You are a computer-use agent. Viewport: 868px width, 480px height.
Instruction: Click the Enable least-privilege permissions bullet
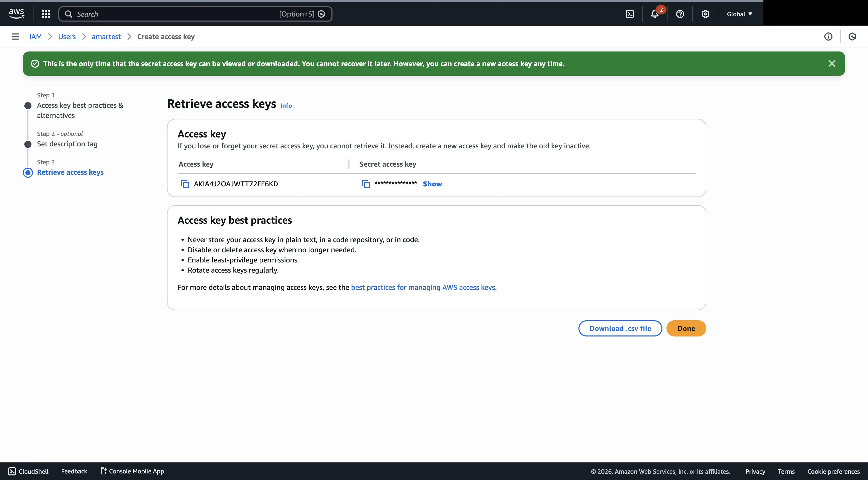(243, 260)
